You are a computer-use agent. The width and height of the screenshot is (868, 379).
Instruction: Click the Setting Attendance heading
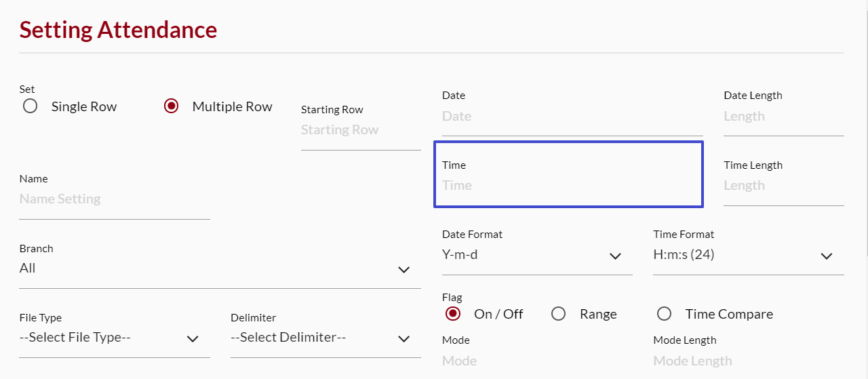click(x=118, y=30)
